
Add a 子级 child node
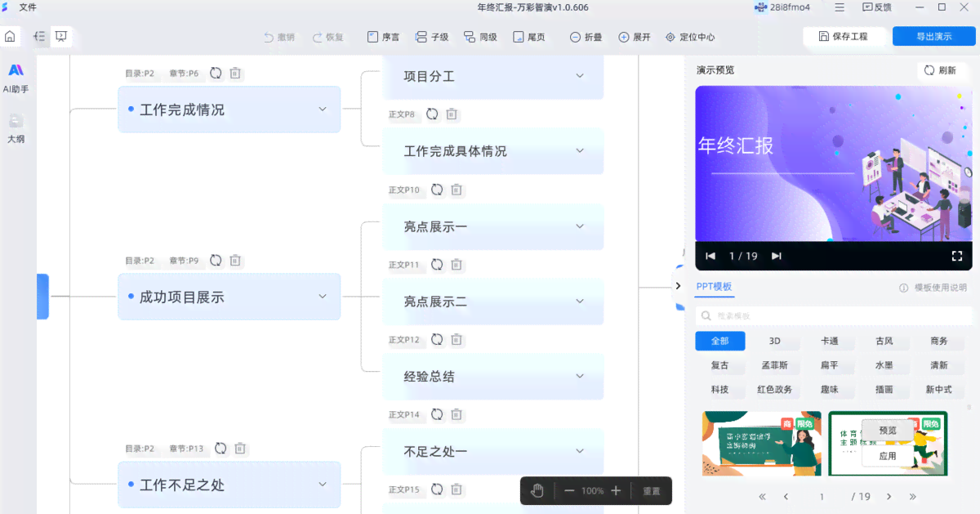432,37
